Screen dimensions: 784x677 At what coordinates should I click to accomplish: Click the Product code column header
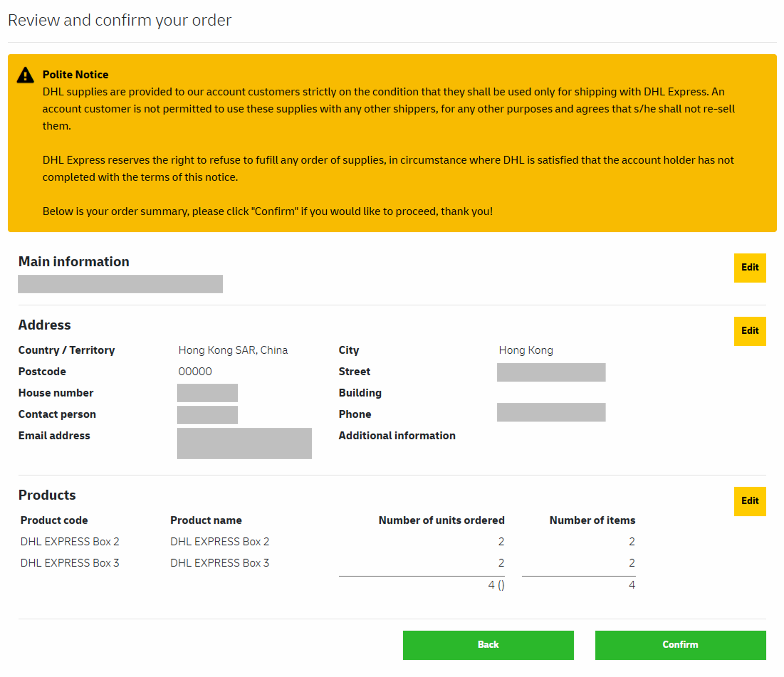(54, 520)
